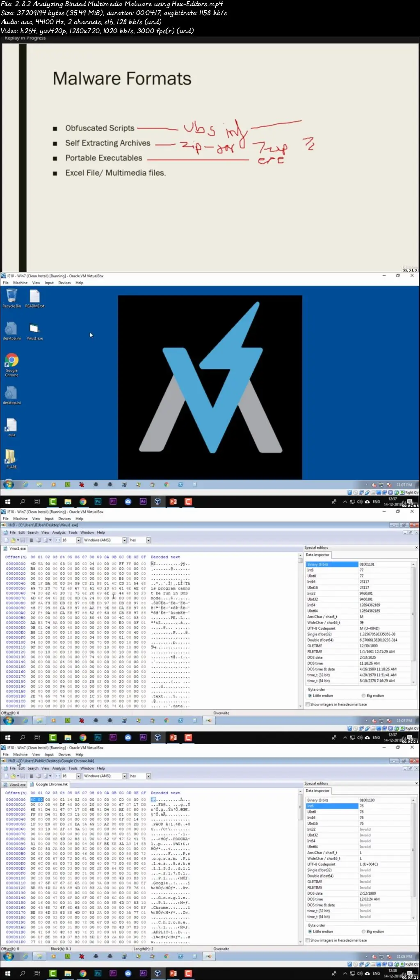Image resolution: width=420 pixels, height=980 pixels.
Task: Select desktop.ini icon below Google Chrome shortcut
Action: (11, 395)
